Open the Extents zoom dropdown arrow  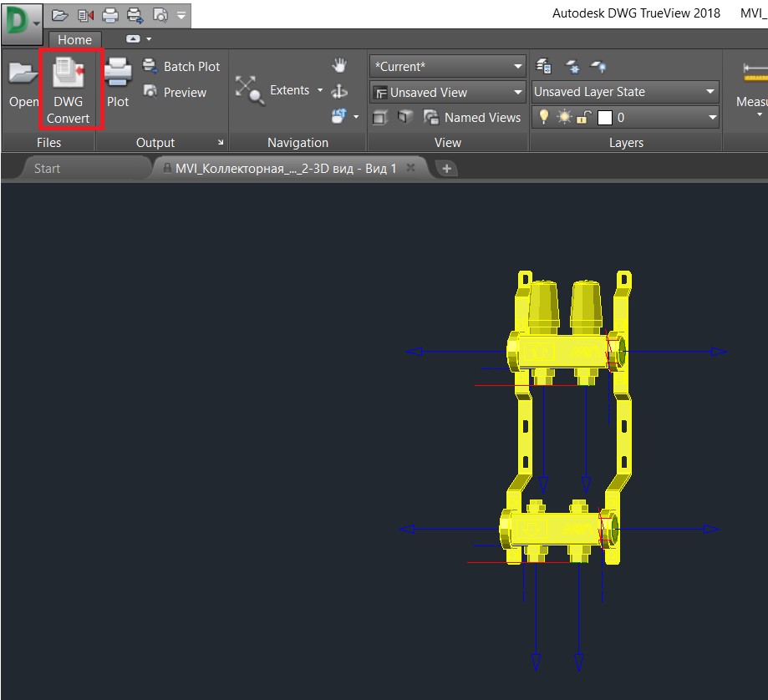[319, 90]
